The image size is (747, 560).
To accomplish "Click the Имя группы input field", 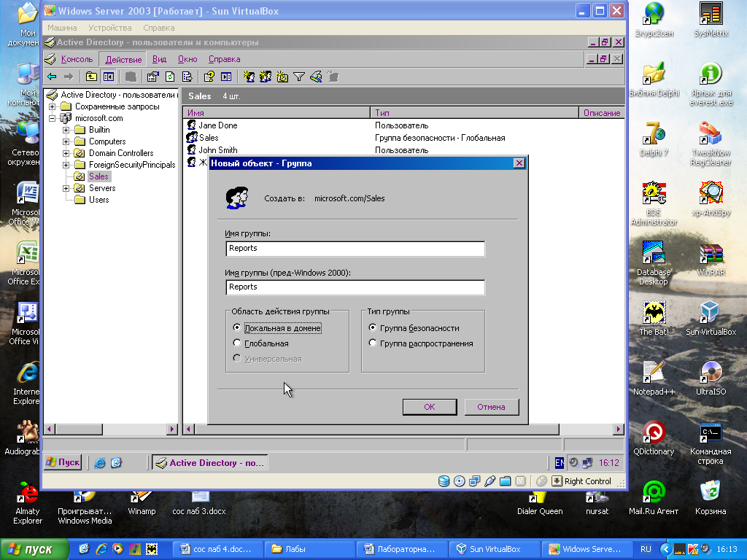I will point(355,248).
